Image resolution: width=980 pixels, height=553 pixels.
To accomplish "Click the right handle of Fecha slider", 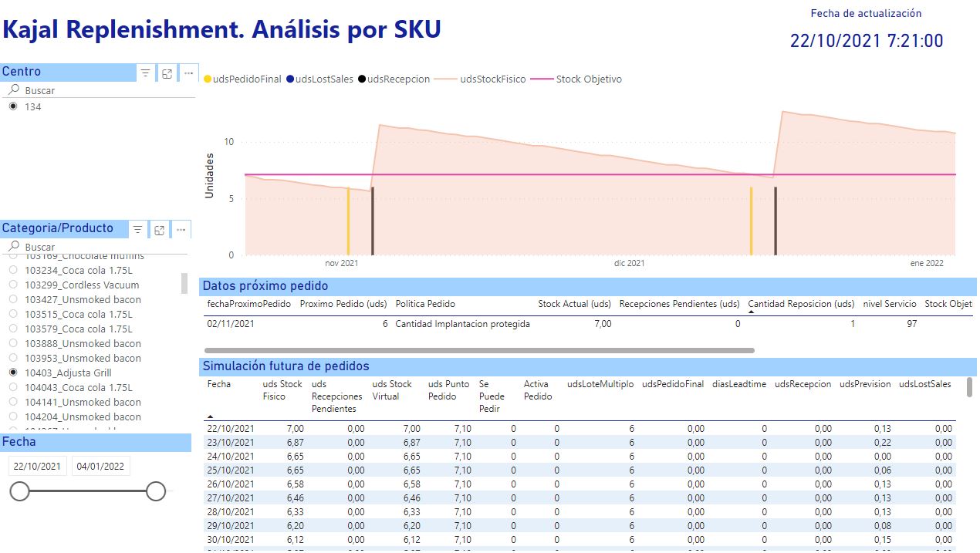I will coord(156,491).
